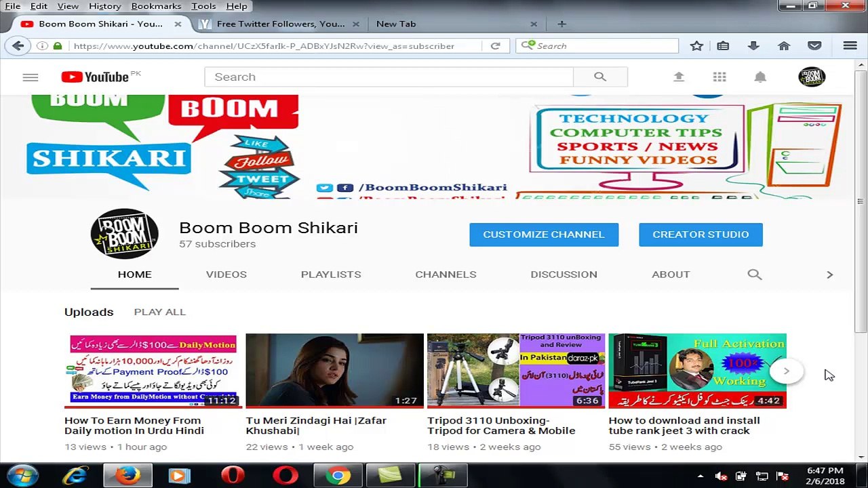Expand channel tabs with right chevron
This screenshot has height=488, width=868.
pos(829,274)
